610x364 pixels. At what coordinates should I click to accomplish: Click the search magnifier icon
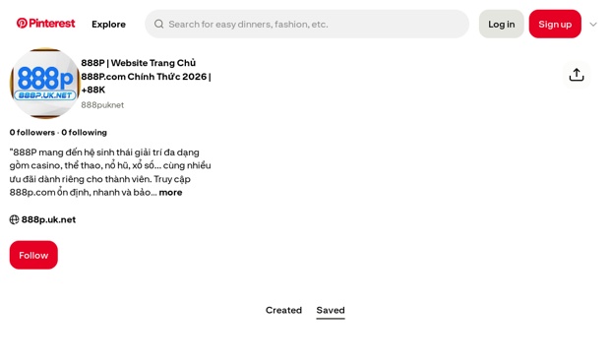[x=158, y=25]
